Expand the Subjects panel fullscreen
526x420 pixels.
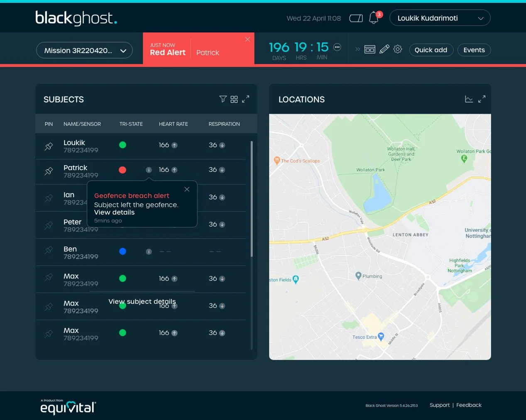(246, 99)
